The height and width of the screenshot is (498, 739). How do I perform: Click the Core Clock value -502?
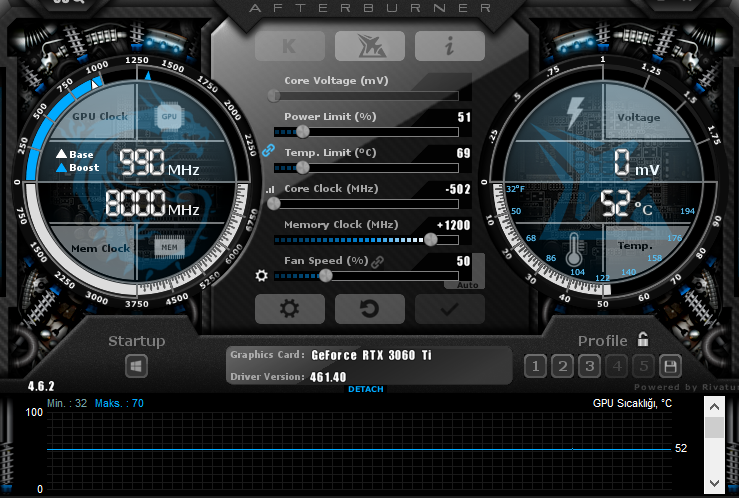pyautogui.click(x=458, y=189)
